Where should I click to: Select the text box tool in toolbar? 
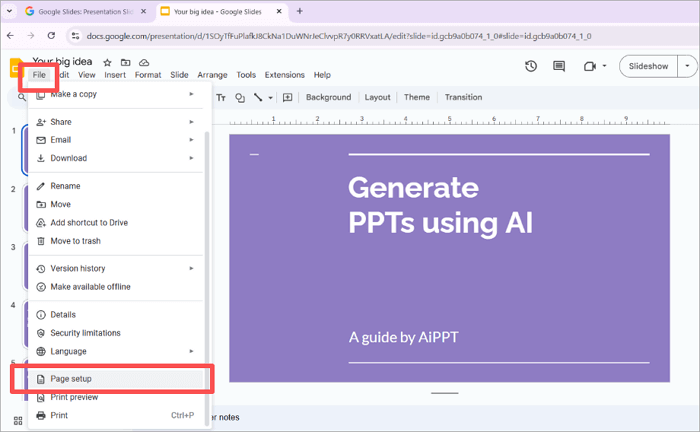(221, 98)
